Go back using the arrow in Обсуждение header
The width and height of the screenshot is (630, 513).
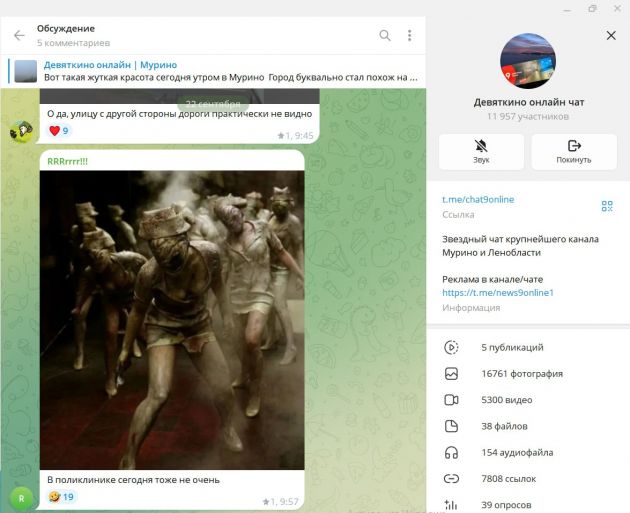pos(19,35)
